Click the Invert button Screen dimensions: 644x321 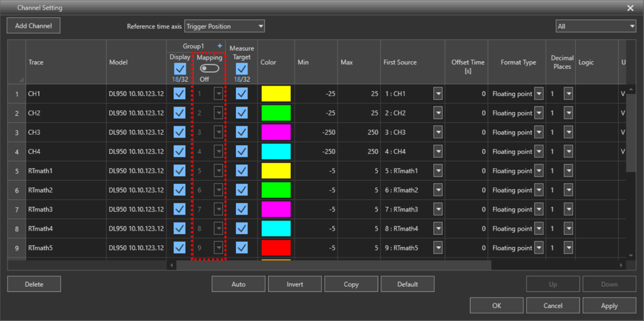coord(295,284)
